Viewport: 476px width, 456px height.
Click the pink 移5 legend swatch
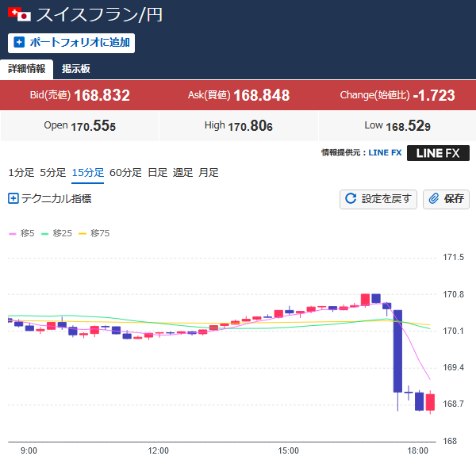coord(12,234)
